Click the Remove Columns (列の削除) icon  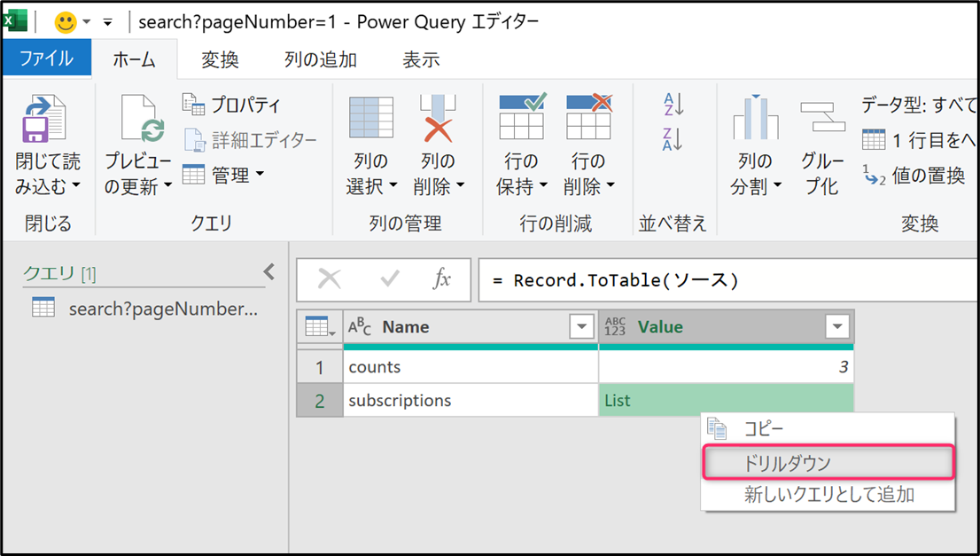point(438,118)
